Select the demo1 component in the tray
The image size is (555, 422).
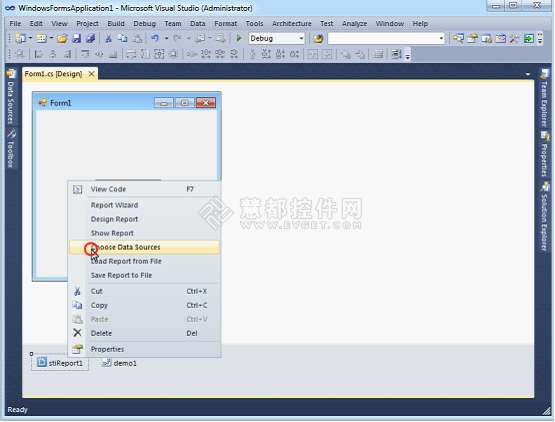click(x=119, y=363)
